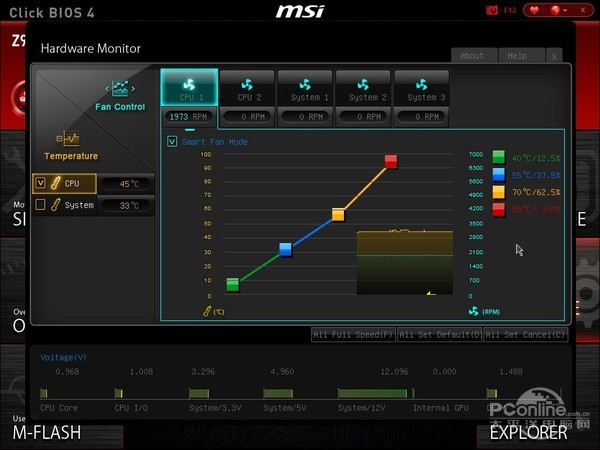Open the About button
Screen dimensions: 600x450
(474, 56)
